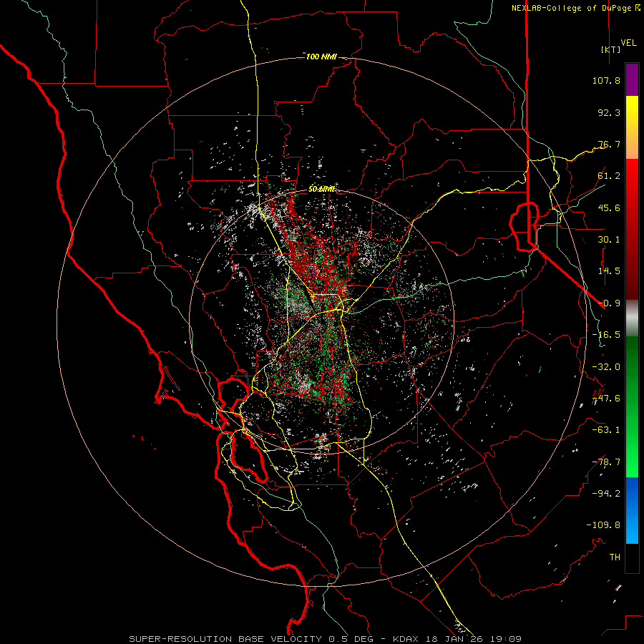The height and width of the screenshot is (644, 644).
Task: Click the TH legend label
Action: click(615, 557)
